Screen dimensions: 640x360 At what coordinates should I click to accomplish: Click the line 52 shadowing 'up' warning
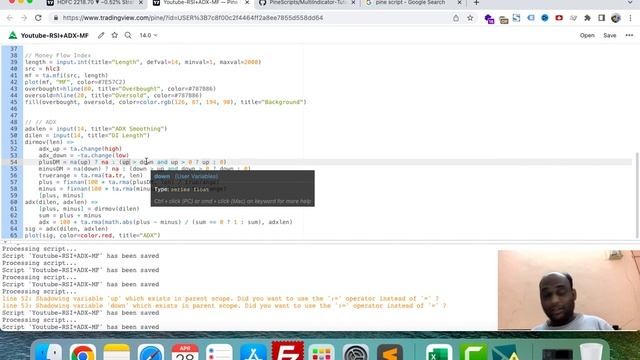pos(220,298)
